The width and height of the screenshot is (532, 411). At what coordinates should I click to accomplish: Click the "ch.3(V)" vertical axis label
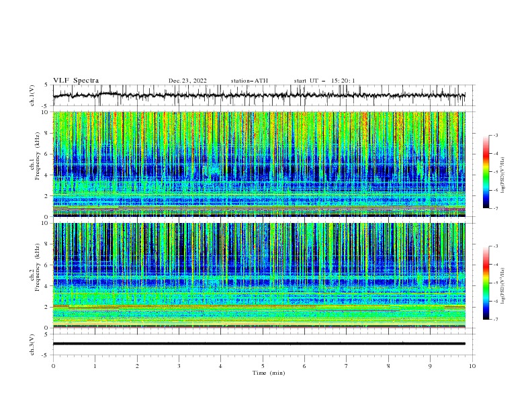click(32, 345)
